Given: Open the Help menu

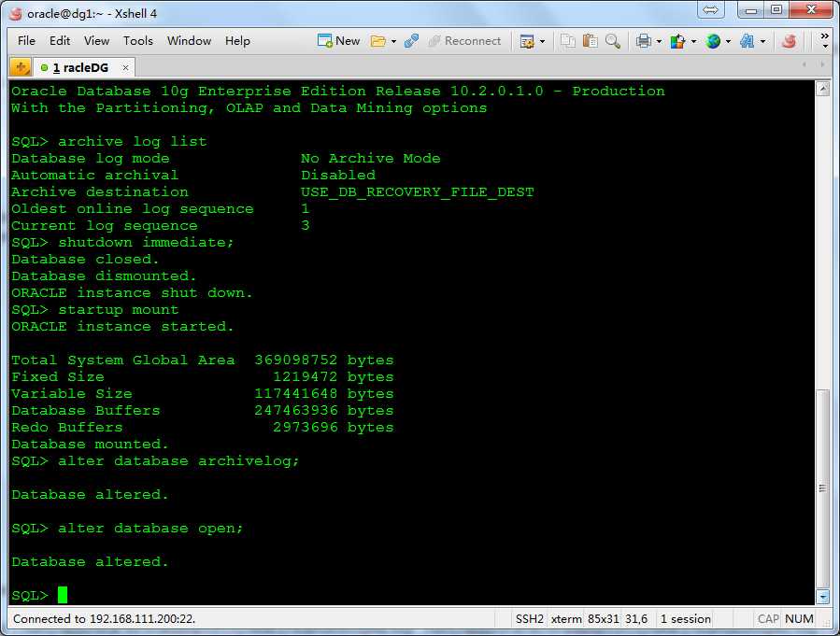Looking at the screenshot, I should (237, 41).
